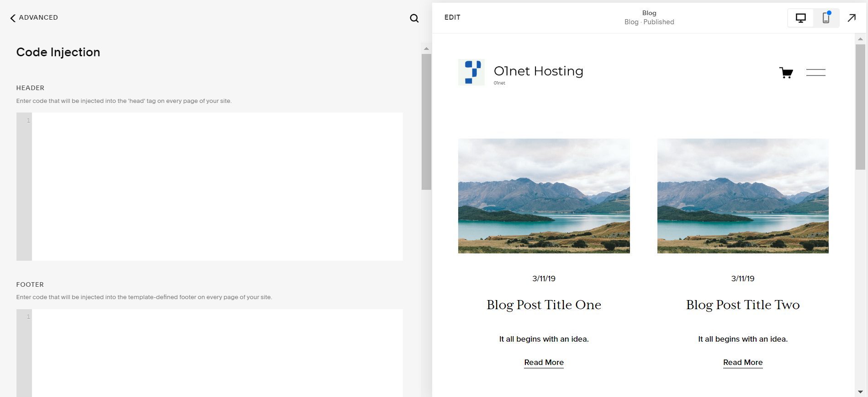Viewport: 868px width, 397px height.
Task: Click the code panel scrollbar up arrow
Action: [426, 48]
